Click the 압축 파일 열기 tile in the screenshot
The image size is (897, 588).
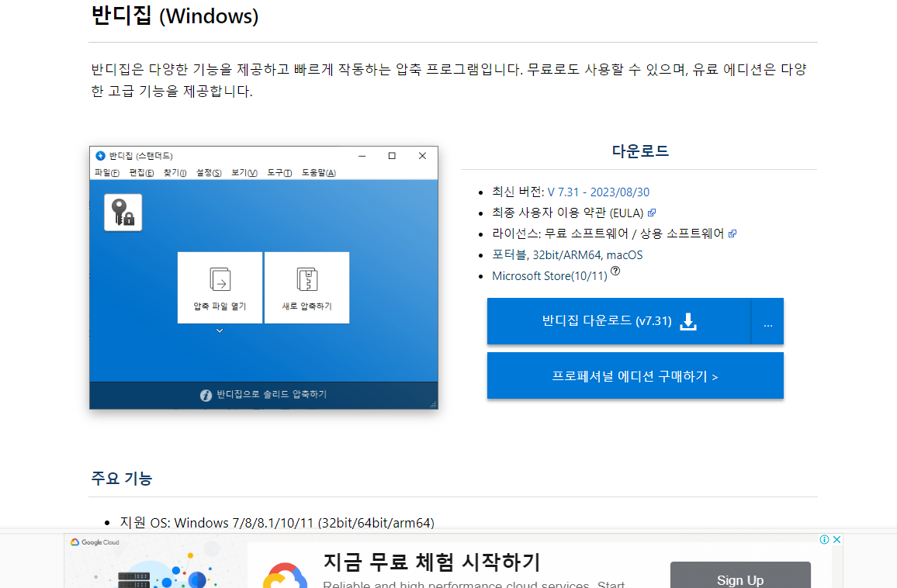[220, 288]
